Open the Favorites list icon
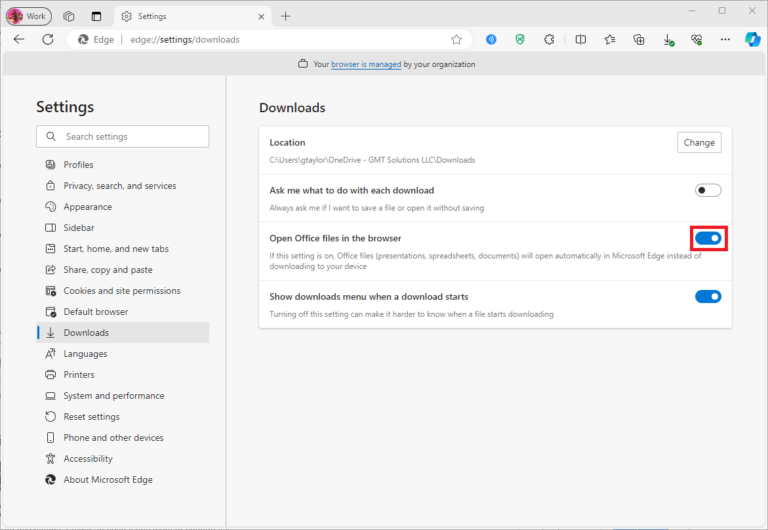This screenshot has height=530, width=768. coord(610,40)
